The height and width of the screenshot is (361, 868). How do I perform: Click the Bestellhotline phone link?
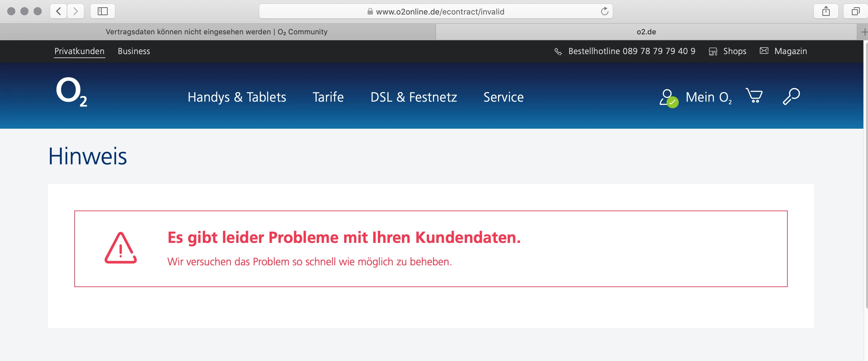click(x=631, y=51)
